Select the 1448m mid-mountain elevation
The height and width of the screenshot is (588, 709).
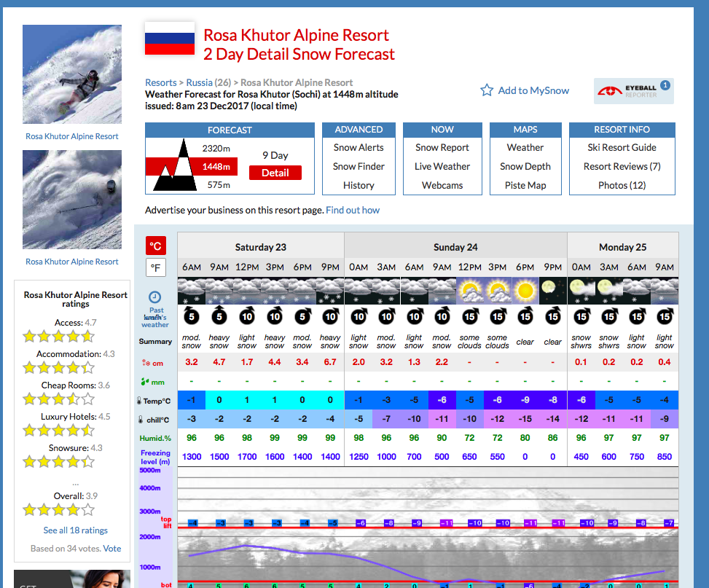(x=216, y=166)
